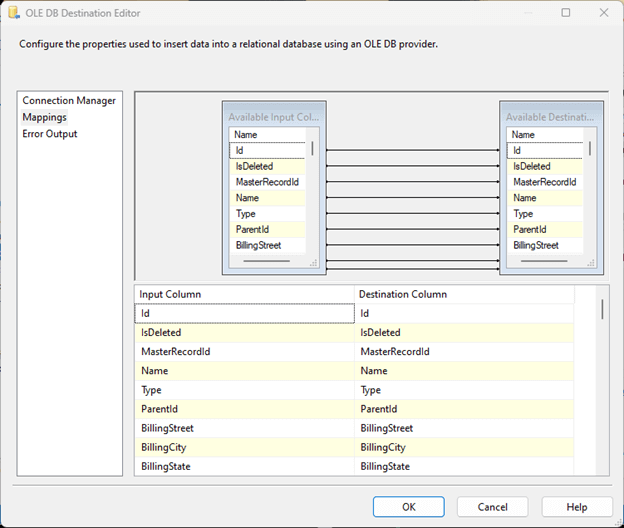Viewport: 624px width, 528px height.
Task: Select the ParentId destination column cell in grid
Action: [464, 409]
